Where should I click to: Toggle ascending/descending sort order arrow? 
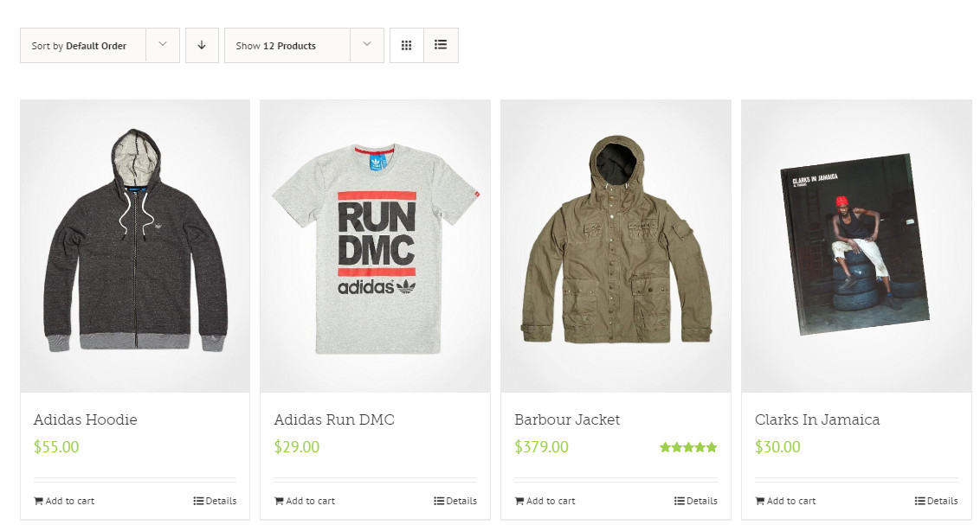pos(202,46)
